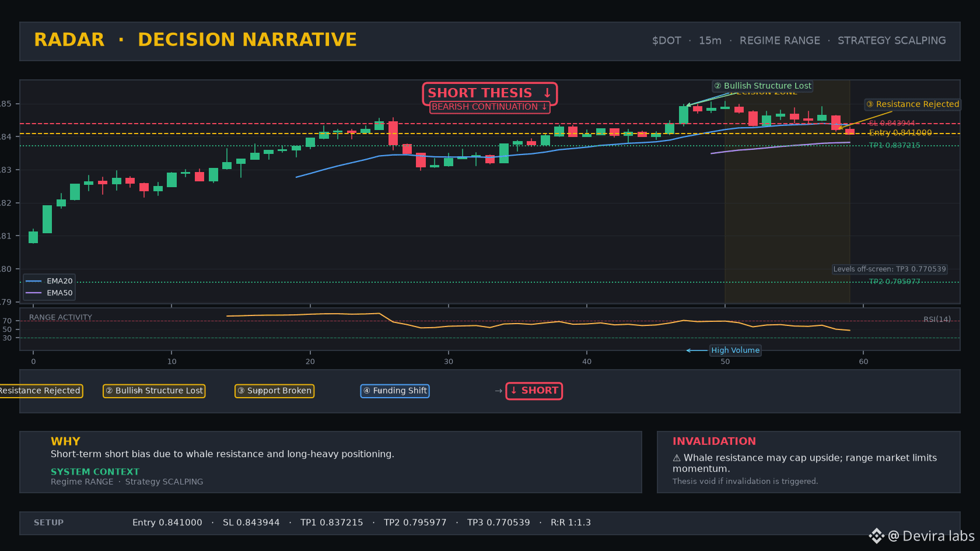Viewport: 980px width, 551px height.
Task: Click the Entry 0.841000 chart level label
Action: (x=900, y=133)
